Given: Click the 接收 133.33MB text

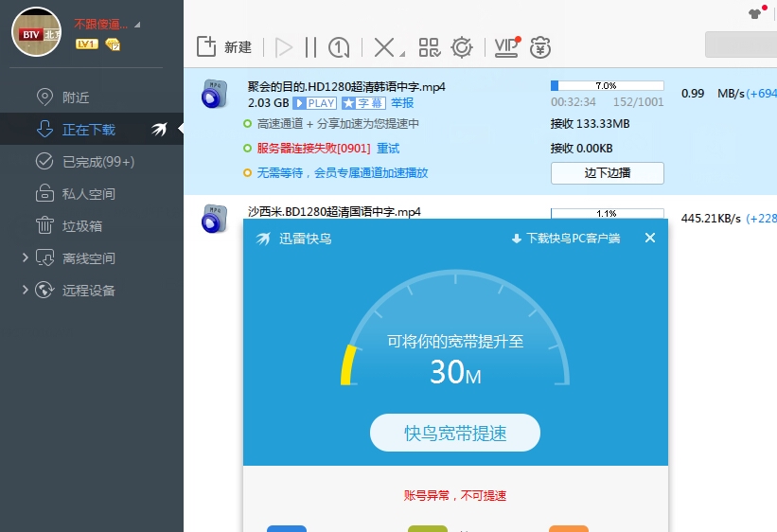Looking at the screenshot, I should tap(590, 124).
